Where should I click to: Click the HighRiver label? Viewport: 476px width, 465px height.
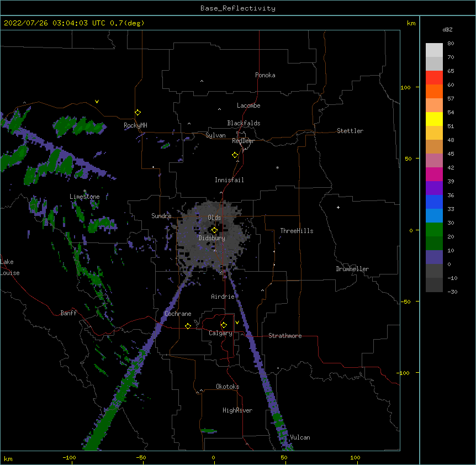point(237,410)
